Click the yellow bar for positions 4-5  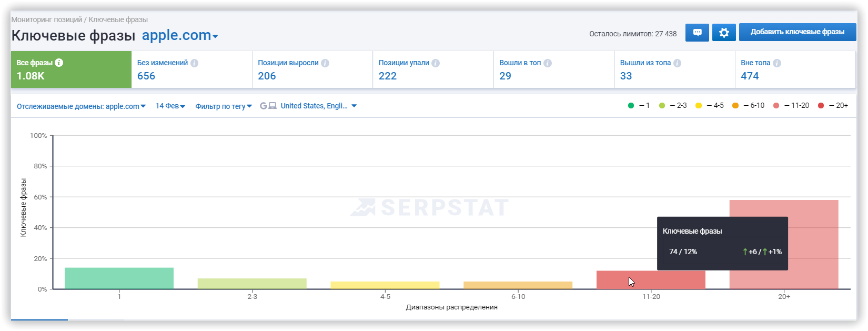coord(385,285)
